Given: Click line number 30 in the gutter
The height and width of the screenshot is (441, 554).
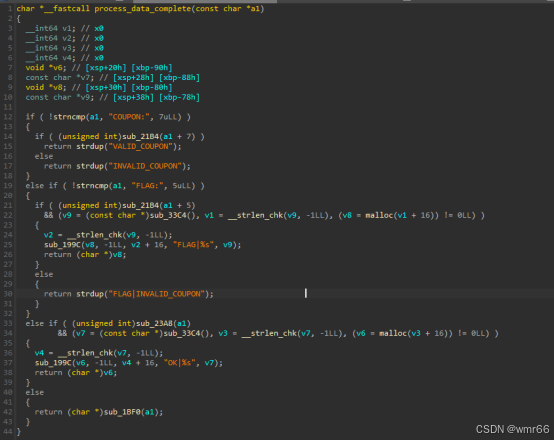Looking at the screenshot, I should point(8,294).
